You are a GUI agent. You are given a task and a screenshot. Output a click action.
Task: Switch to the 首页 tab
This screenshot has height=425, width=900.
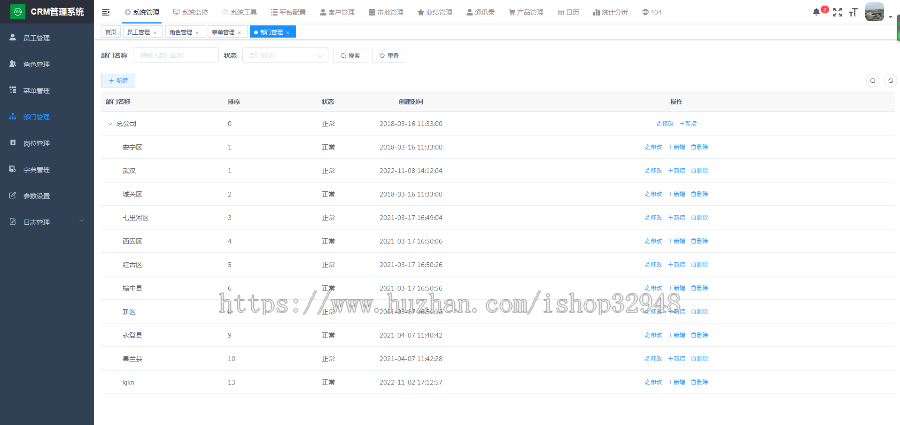[111, 32]
